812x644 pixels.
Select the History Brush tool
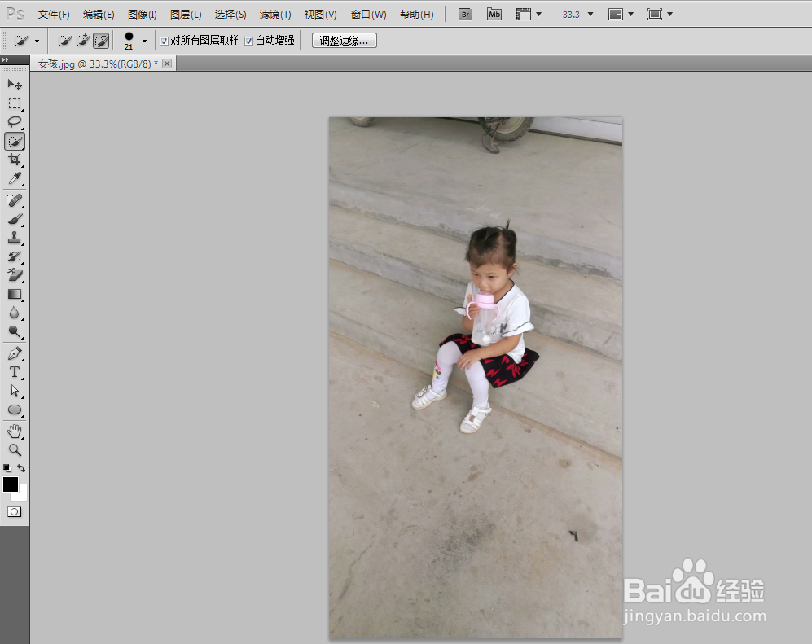[15, 256]
